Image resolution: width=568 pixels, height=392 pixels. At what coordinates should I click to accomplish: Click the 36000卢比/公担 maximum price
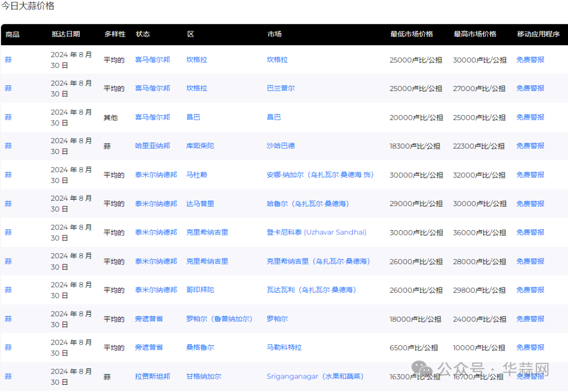pyautogui.click(x=479, y=233)
